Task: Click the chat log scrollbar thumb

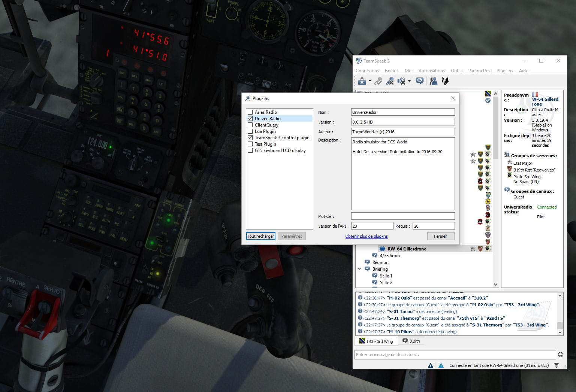Action: pyautogui.click(x=560, y=325)
